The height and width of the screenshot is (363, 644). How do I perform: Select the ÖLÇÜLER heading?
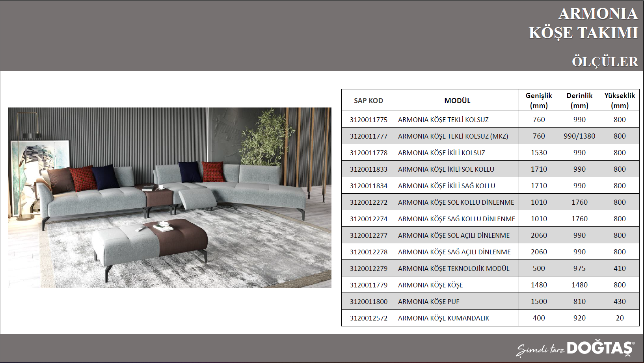605,62
